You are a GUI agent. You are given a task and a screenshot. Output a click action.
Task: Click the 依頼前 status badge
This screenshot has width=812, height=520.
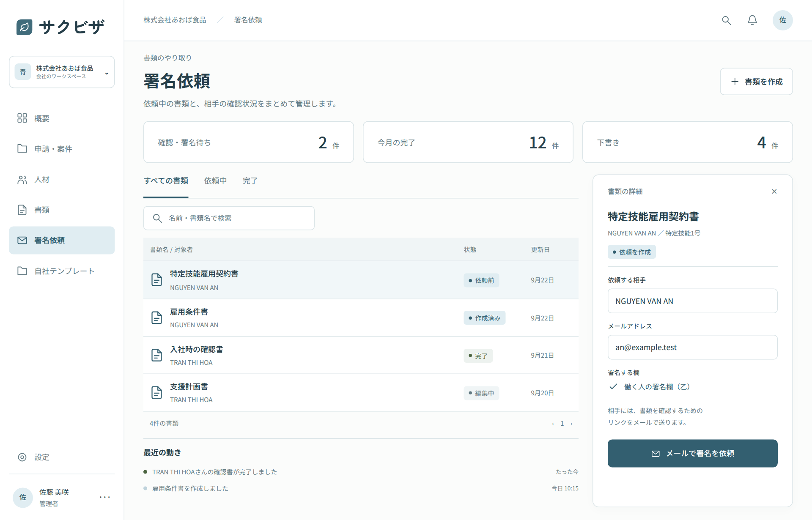click(x=481, y=280)
